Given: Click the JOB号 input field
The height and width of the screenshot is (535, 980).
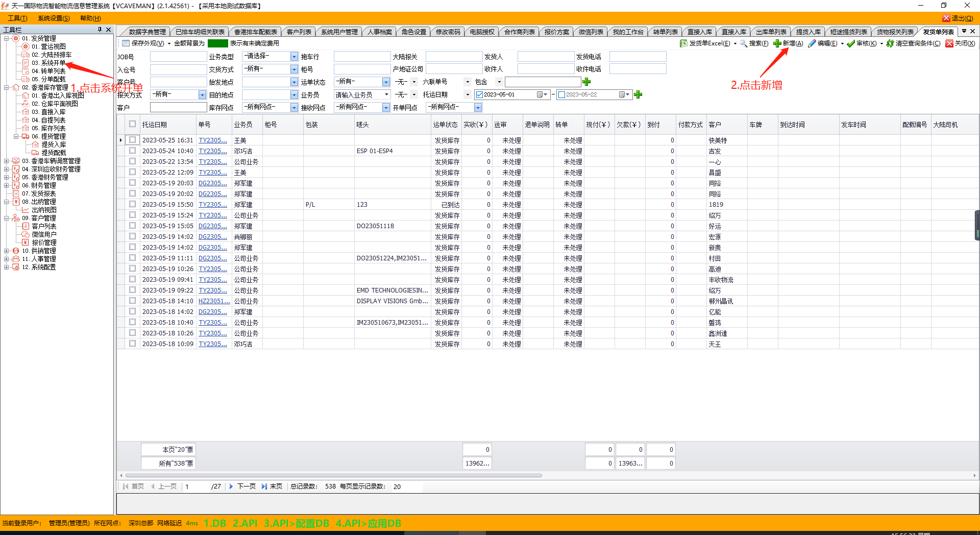Looking at the screenshot, I should (x=178, y=57).
